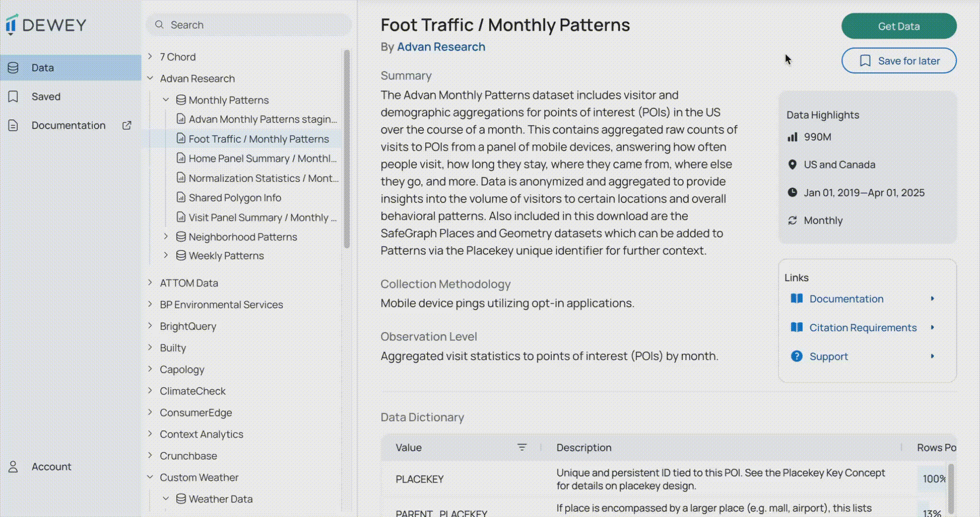Click the Data database icon in sidebar
Image resolution: width=980 pixels, height=517 pixels.
tap(13, 67)
